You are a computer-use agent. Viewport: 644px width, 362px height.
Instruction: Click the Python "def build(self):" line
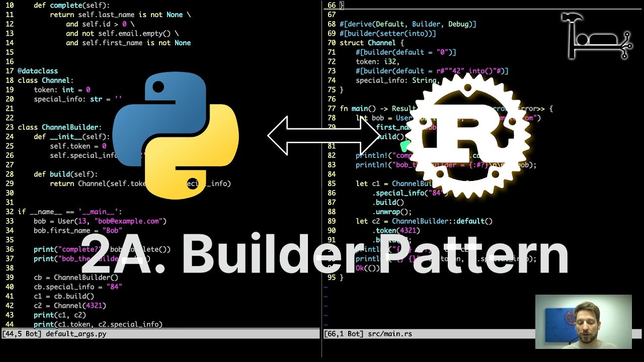pyautogui.click(x=66, y=174)
